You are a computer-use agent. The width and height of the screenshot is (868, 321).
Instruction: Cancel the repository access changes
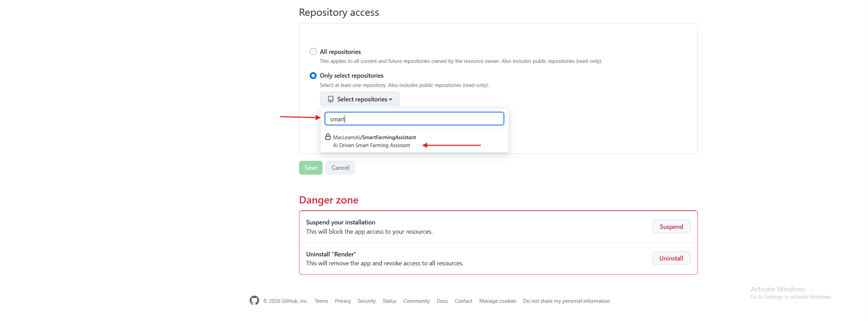click(340, 168)
